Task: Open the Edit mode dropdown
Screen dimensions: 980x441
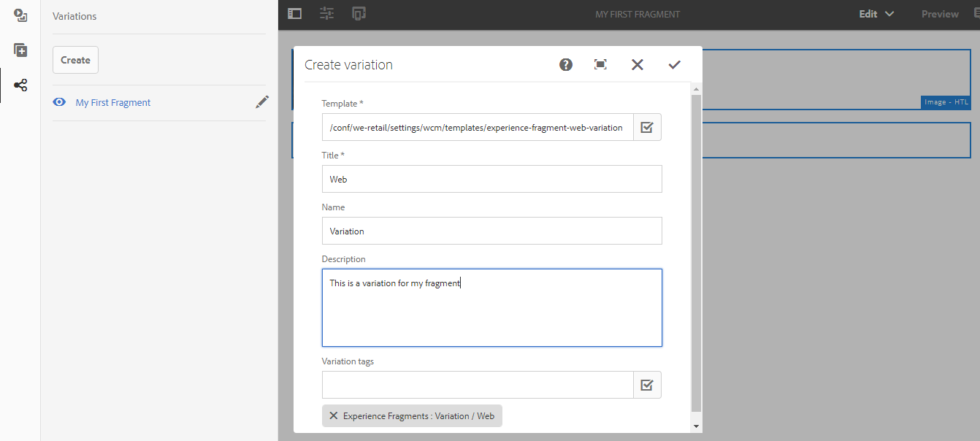Action: click(875, 13)
